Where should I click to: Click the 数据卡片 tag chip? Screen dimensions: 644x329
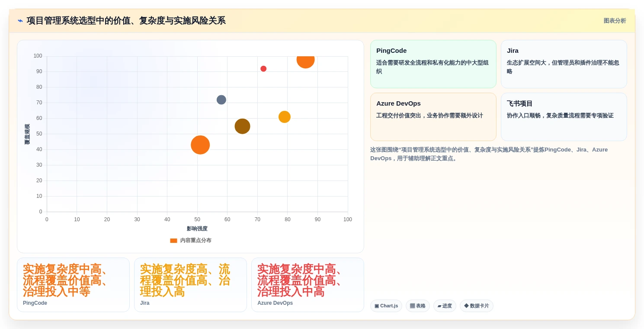tap(477, 306)
